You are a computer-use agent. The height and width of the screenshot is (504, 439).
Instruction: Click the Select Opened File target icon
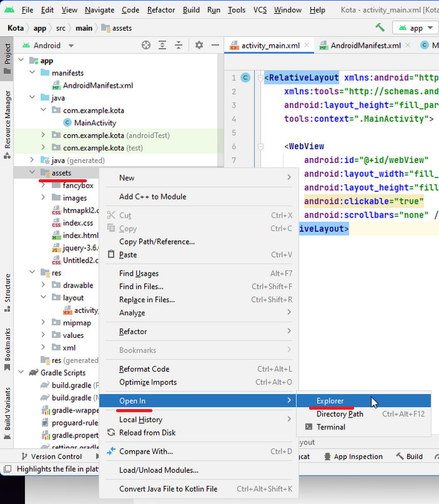click(x=146, y=45)
